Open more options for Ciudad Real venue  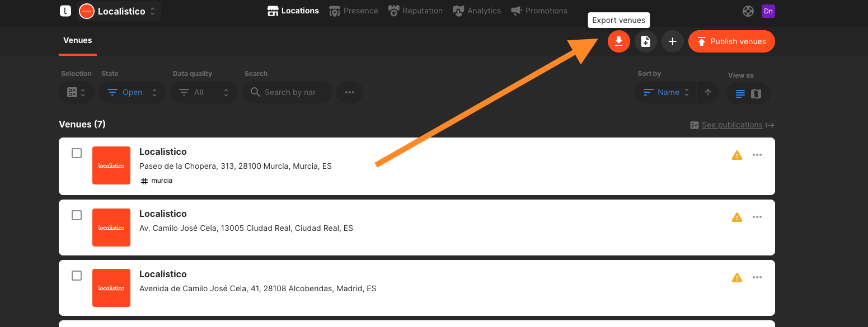click(x=757, y=217)
